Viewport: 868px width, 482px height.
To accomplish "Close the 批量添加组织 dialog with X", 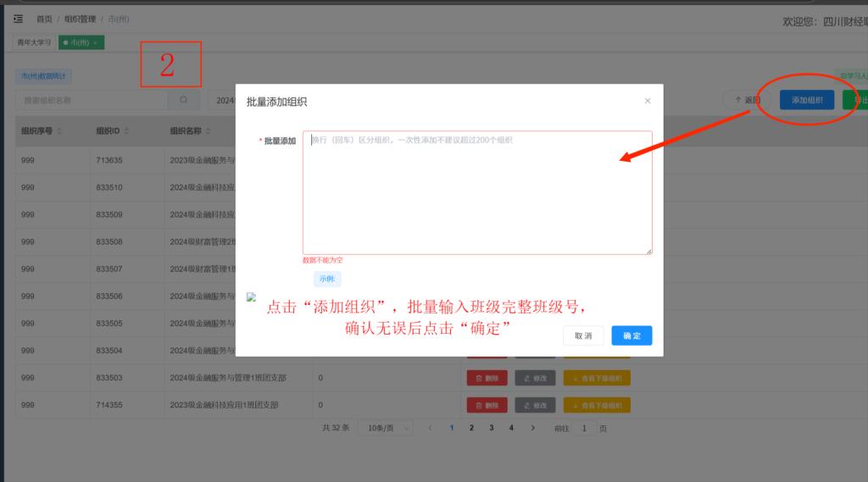I will tap(648, 101).
